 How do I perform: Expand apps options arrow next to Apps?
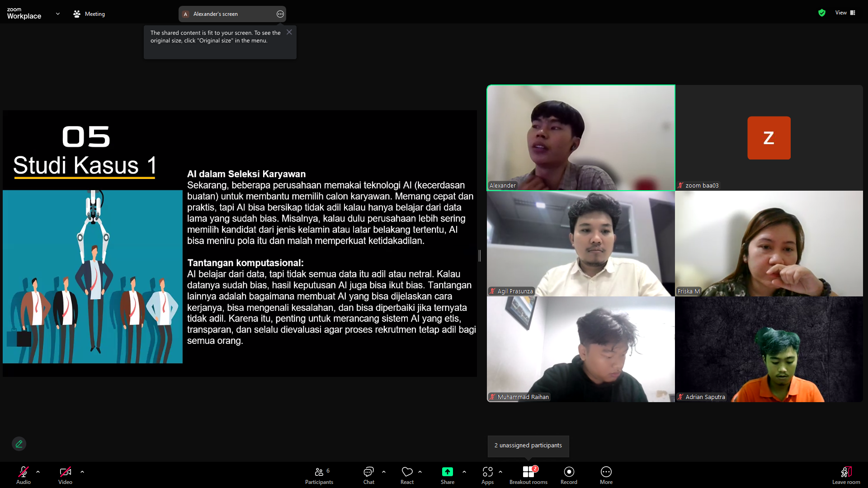(500, 472)
